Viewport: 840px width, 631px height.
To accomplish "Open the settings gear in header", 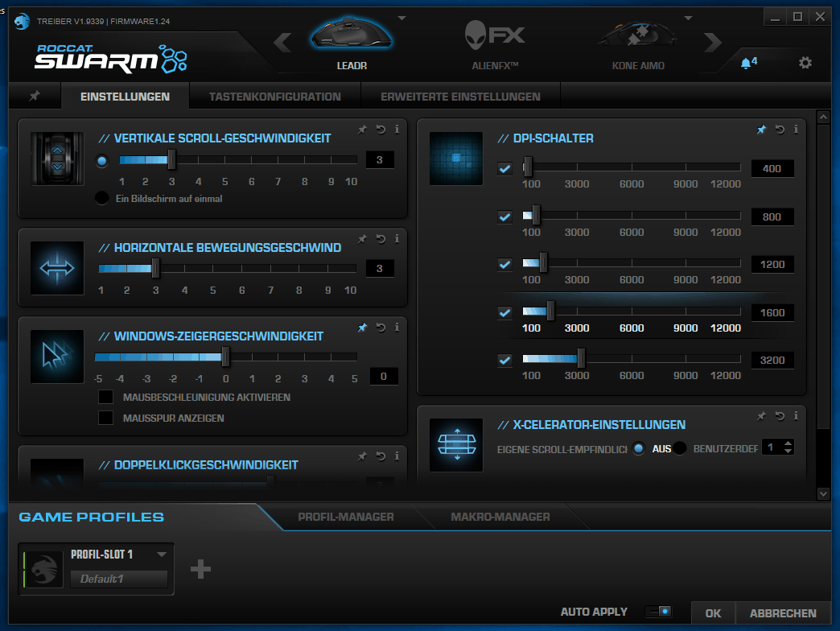I will [805, 63].
